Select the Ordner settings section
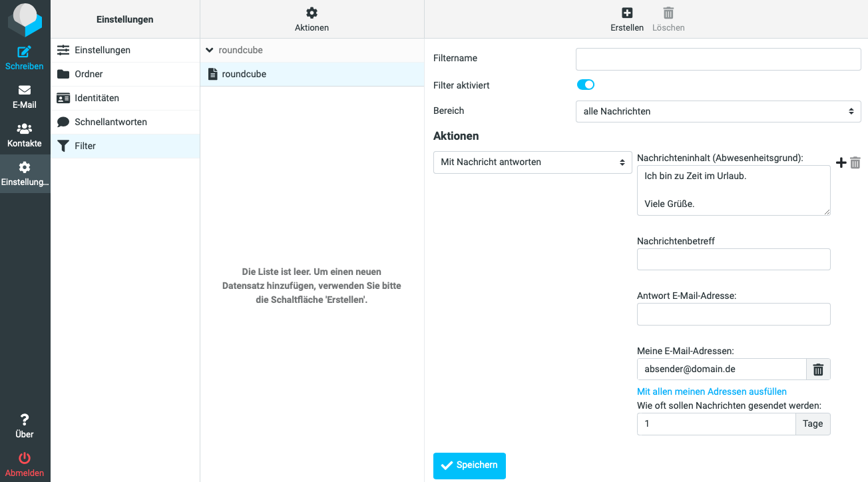 click(x=125, y=74)
